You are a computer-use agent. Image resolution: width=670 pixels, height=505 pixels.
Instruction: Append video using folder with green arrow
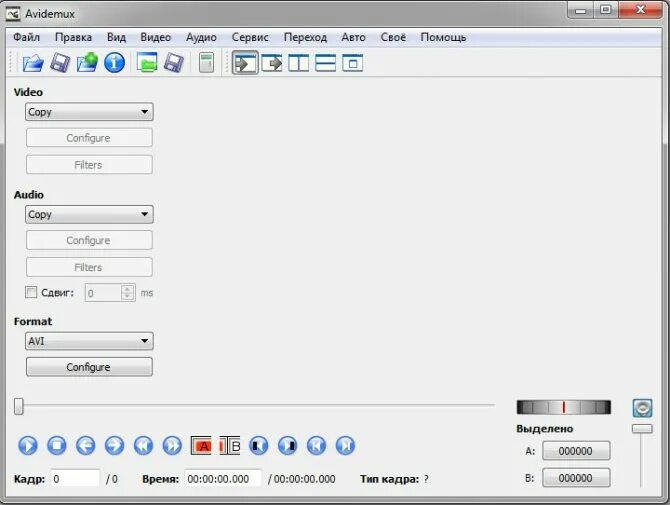[x=87, y=63]
